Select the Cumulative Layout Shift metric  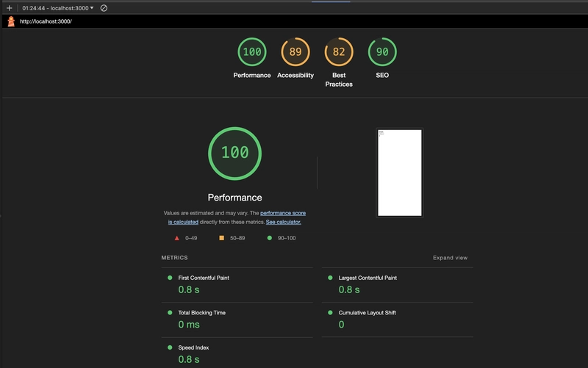pyautogui.click(x=398, y=320)
